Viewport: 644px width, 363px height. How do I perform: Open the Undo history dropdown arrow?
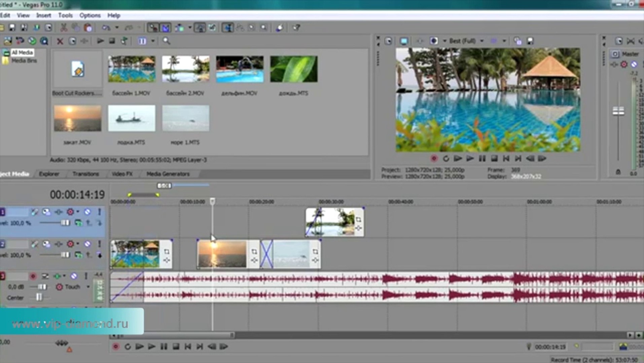pyautogui.click(x=117, y=28)
